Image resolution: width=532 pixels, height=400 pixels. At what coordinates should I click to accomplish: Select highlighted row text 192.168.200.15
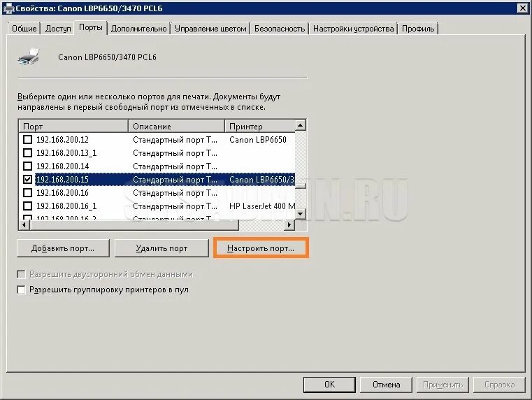click(62, 179)
